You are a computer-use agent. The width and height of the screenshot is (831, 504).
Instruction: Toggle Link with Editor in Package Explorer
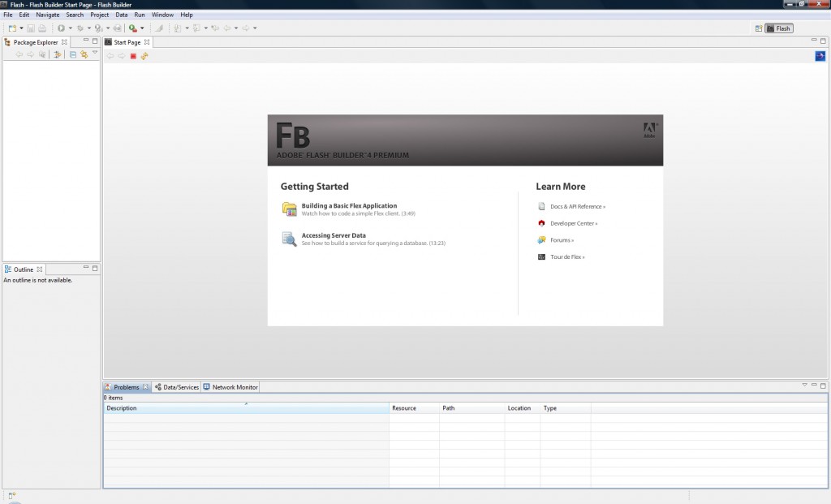pyautogui.click(x=84, y=55)
